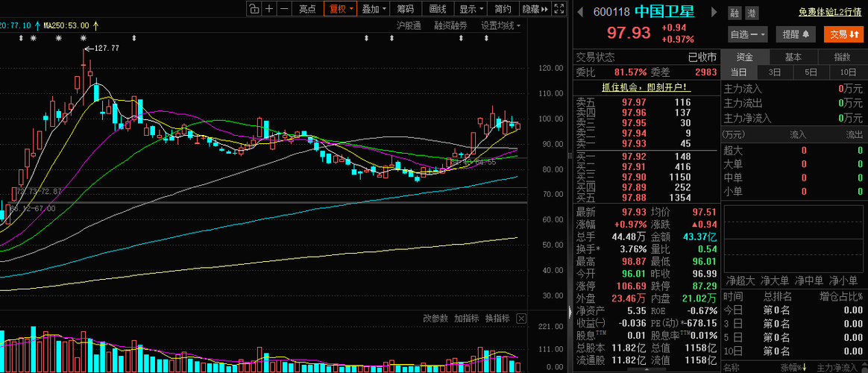Select the 当日 period tab
The image size is (868, 373).
tap(738, 72)
